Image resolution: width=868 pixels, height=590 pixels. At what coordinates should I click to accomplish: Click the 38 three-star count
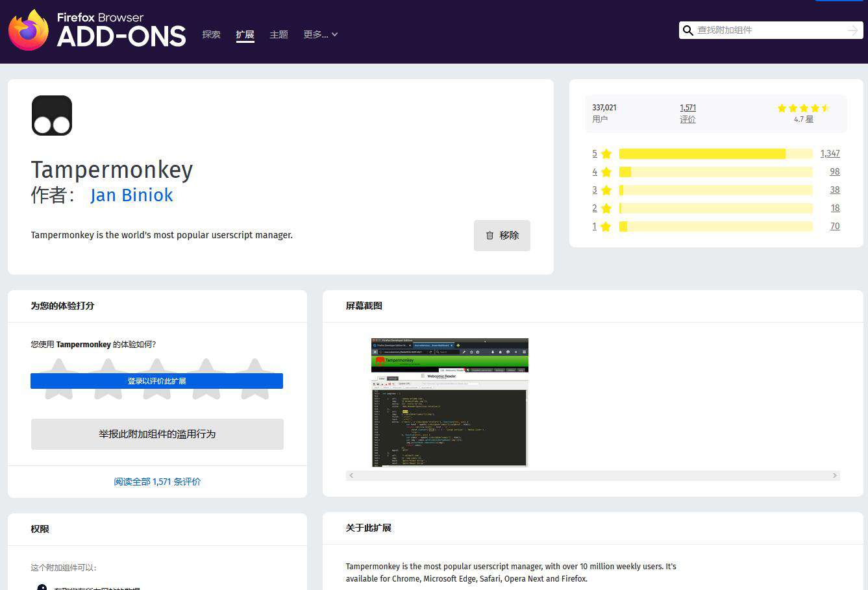pyautogui.click(x=835, y=190)
